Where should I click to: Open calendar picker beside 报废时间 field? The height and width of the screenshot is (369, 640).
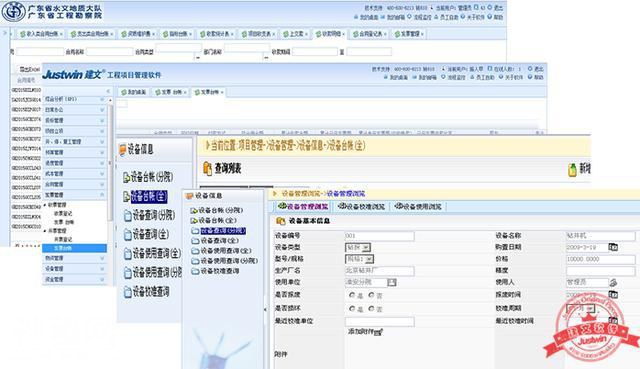tap(613, 294)
